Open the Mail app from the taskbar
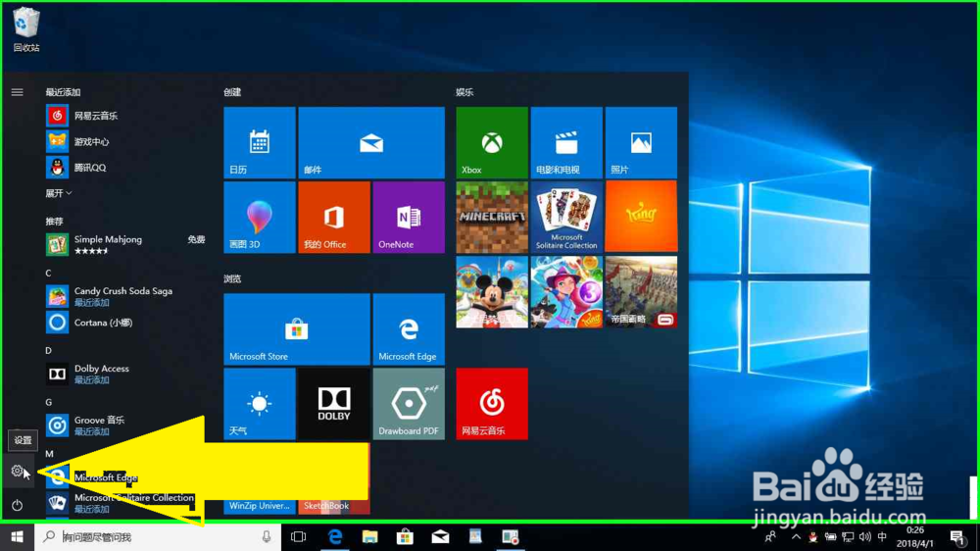980x551 pixels. pos(440,536)
